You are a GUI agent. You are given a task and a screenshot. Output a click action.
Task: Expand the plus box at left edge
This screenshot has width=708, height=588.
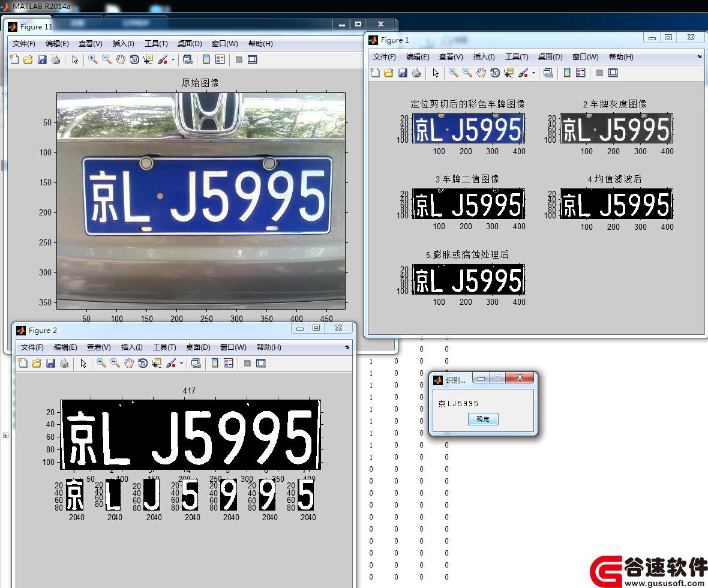click(5, 436)
